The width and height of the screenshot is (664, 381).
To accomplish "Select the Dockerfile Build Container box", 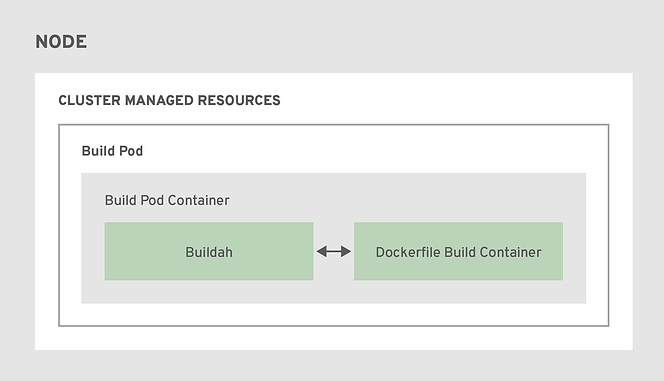I will coord(458,251).
